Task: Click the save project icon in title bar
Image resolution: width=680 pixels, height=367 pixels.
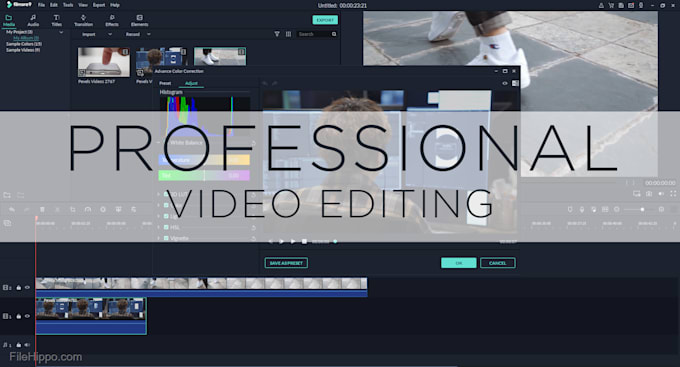Action: [x=621, y=6]
